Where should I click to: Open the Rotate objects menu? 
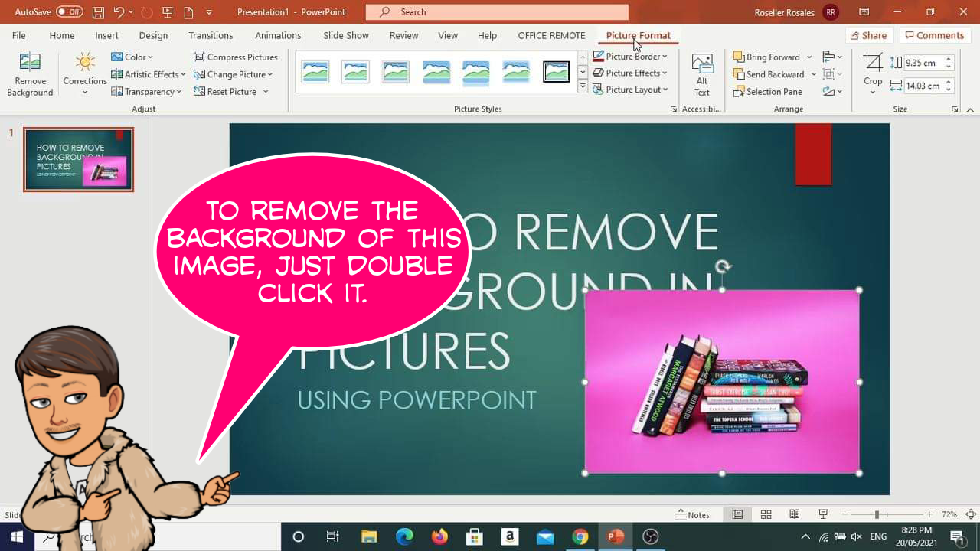pyautogui.click(x=832, y=91)
